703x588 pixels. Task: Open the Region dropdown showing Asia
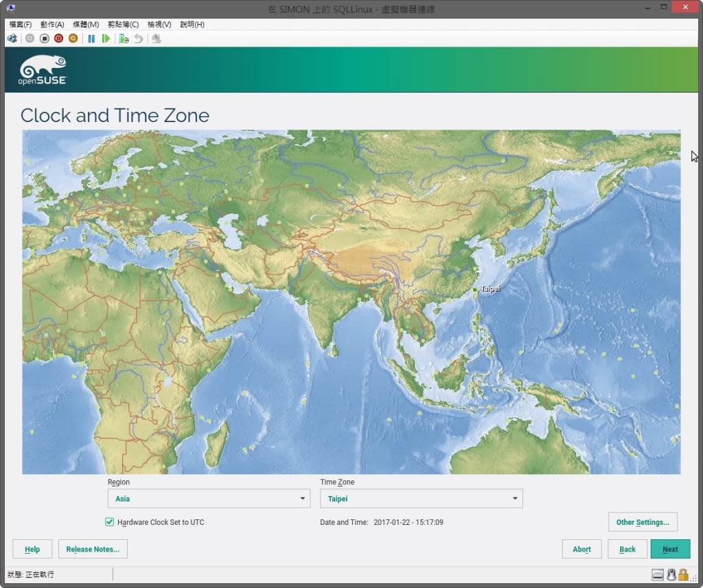click(x=209, y=498)
